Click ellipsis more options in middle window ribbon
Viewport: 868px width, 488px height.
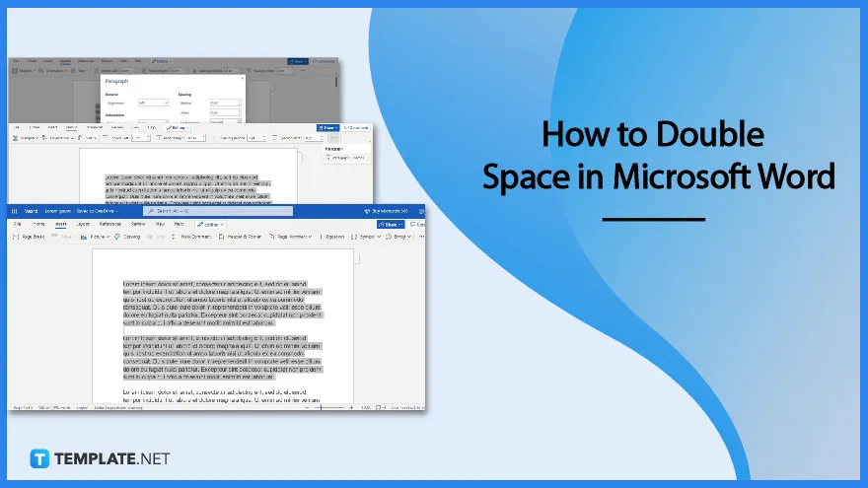coord(333,138)
